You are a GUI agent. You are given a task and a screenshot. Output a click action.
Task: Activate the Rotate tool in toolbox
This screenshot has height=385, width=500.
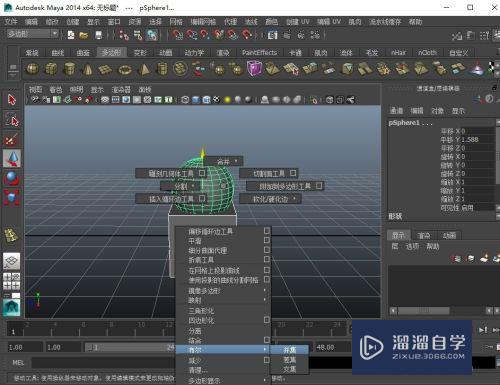tap(12, 178)
